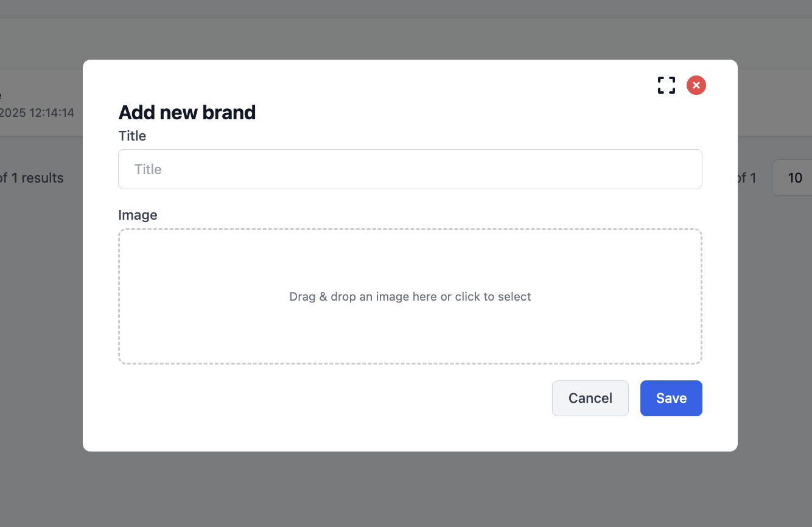Click the "Title" placeholder inside the text box

148,169
